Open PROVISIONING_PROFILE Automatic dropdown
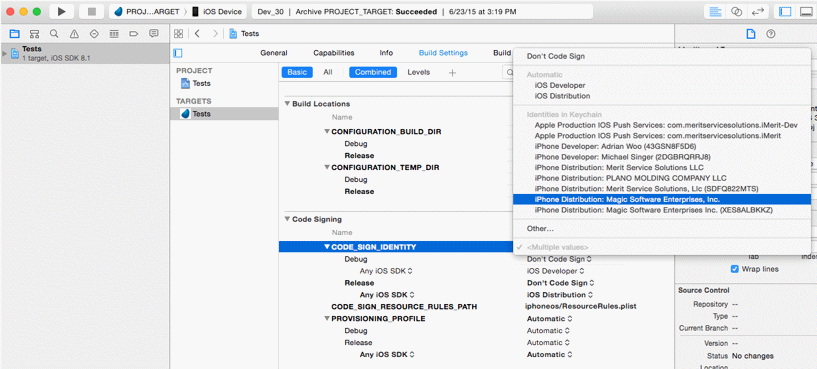This screenshot has height=369, width=817. point(550,318)
